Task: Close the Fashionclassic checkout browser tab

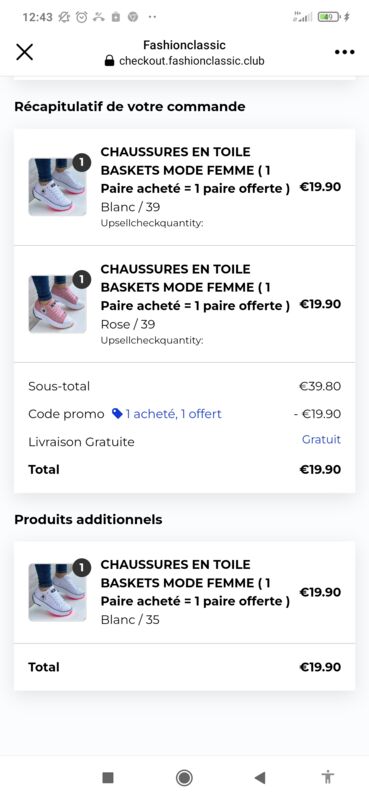Action: [x=24, y=52]
